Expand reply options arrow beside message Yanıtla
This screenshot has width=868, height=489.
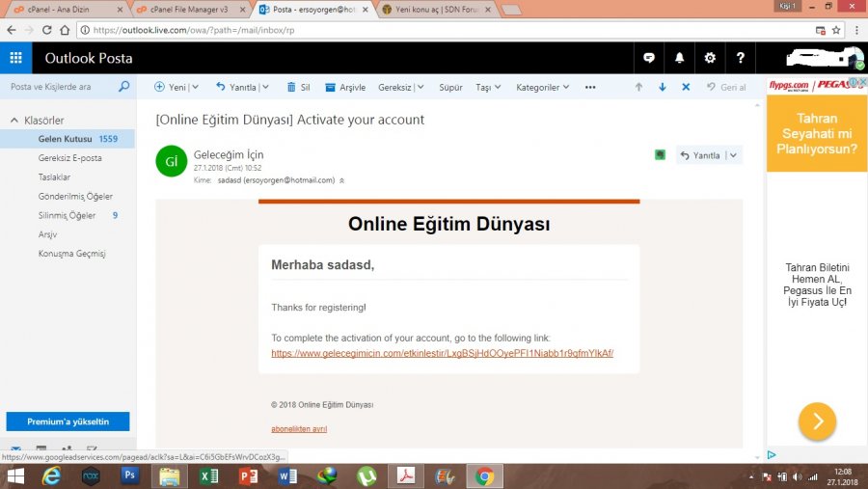(x=733, y=155)
